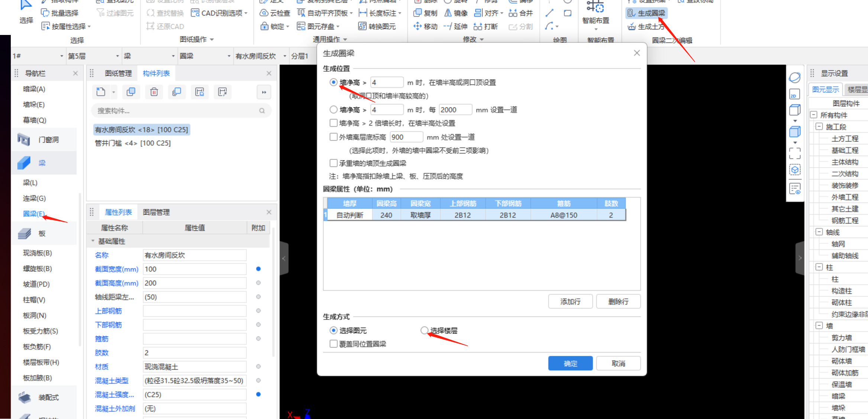Screen dimensions: 868x419
Task: Click the 打断 tool
Action: click(x=486, y=26)
